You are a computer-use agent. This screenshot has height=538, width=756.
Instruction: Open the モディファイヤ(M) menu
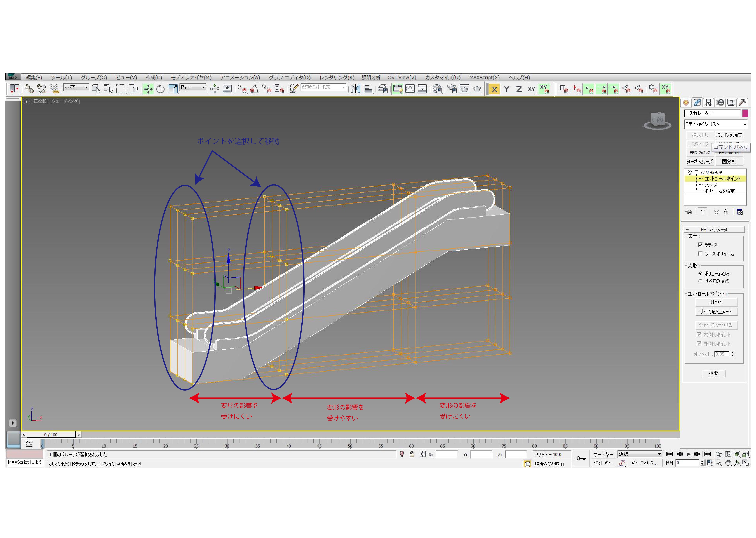click(191, 78)
